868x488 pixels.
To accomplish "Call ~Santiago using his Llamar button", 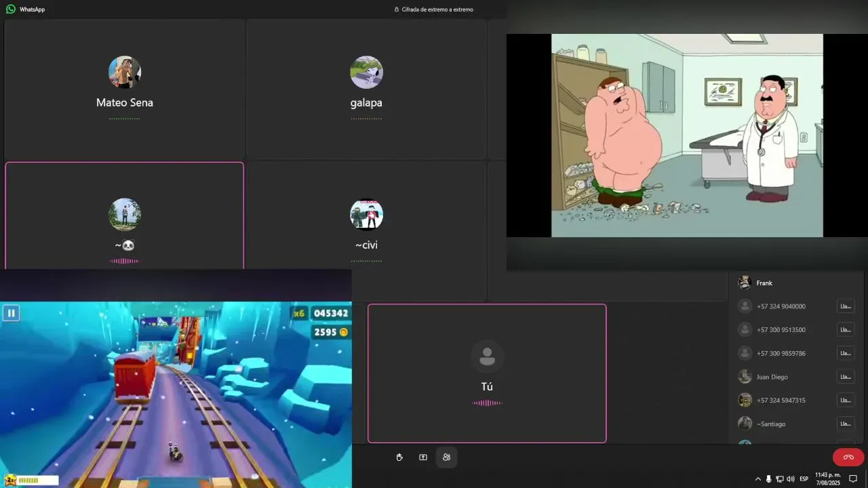I will tap(846, 424).
